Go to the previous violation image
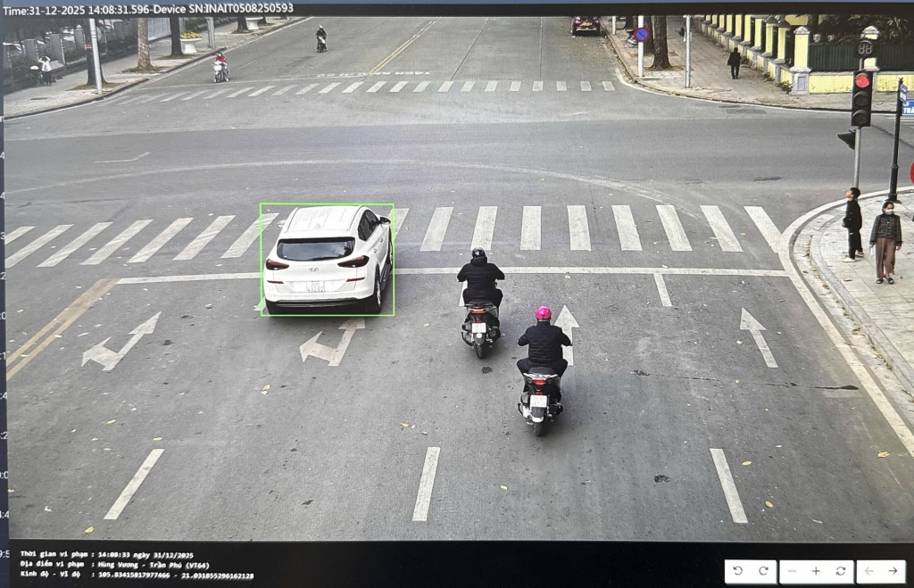The width and height of the screenshot is (914, 588). 868,571
